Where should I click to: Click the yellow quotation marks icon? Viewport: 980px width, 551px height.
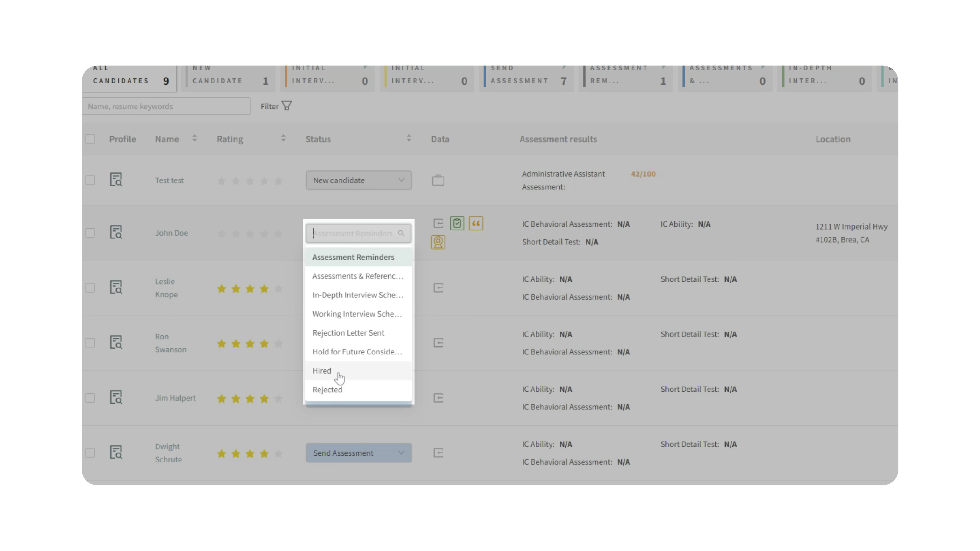tap(475, 223)
